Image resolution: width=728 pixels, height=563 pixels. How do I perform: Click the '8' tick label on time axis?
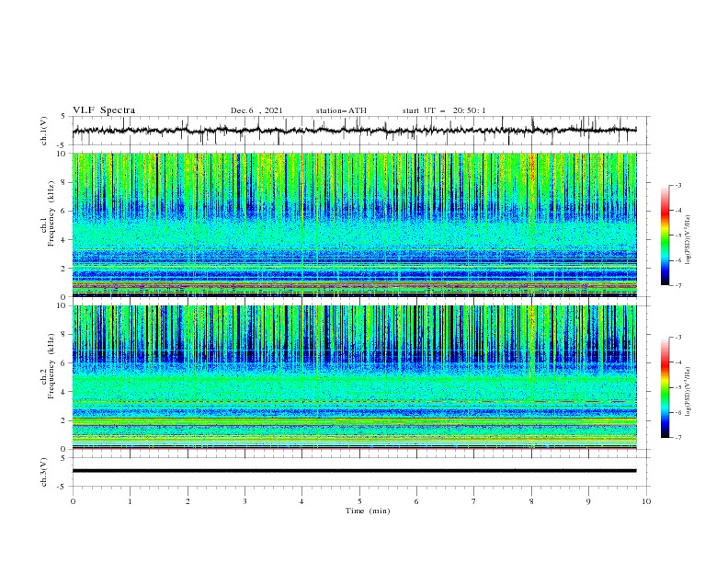point(531,501)
